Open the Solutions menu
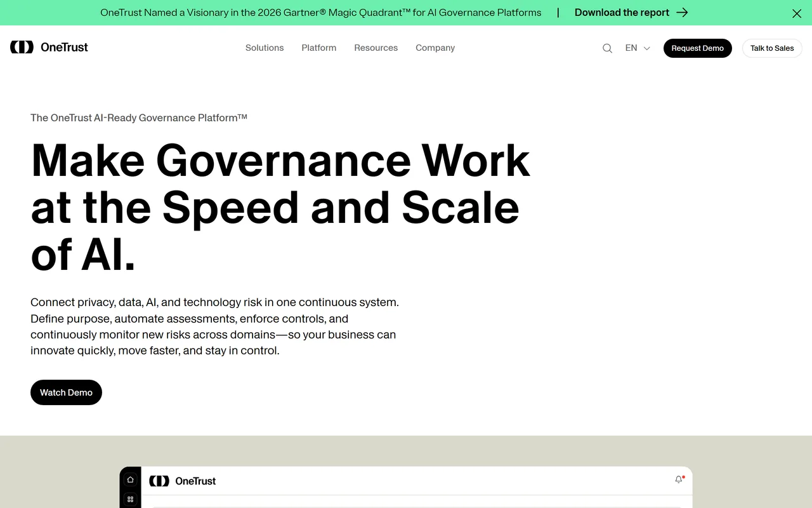812x508 pixels. 265,48
